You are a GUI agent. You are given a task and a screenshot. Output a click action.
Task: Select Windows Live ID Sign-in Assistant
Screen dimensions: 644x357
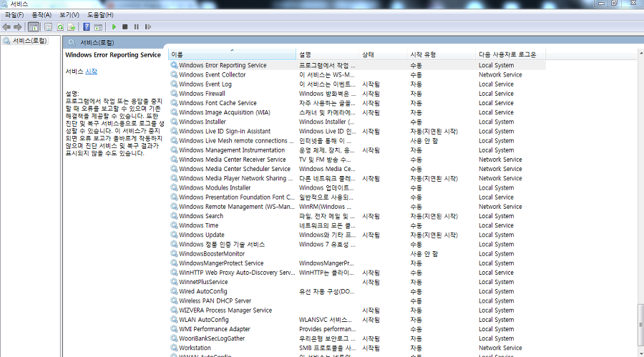(x=225, y=132)
